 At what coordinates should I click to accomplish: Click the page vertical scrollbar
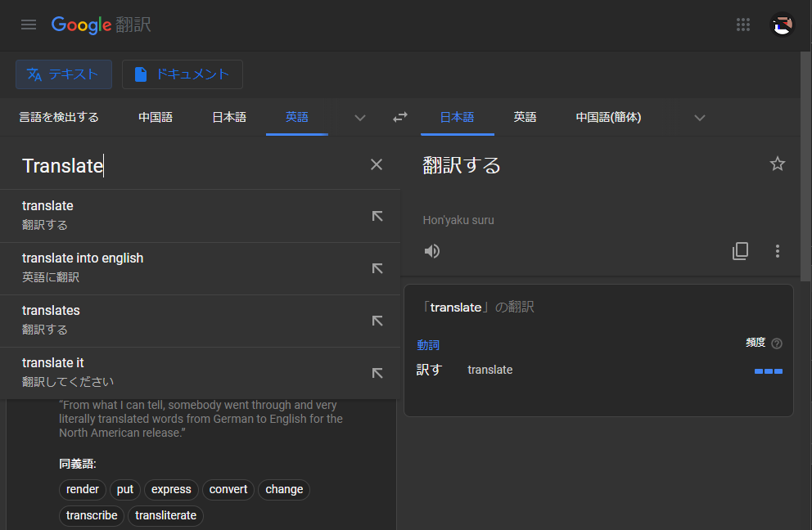pos(805,165)
